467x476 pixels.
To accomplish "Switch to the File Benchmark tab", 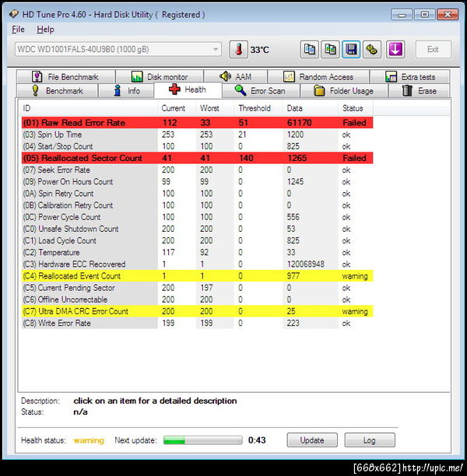I will click(65, 77).
